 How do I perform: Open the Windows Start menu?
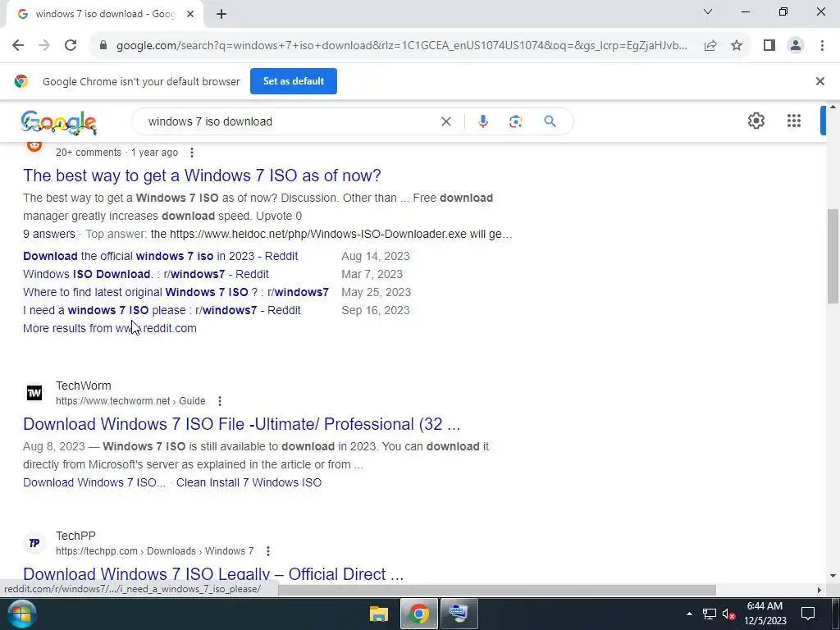(x=21, y=614)
